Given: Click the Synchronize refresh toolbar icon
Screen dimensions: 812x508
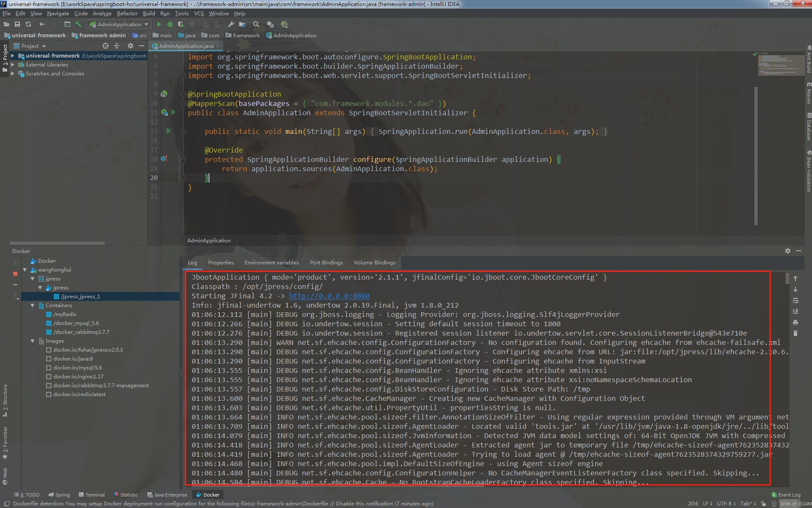Looking at the screenshot, I should point(28,25).
